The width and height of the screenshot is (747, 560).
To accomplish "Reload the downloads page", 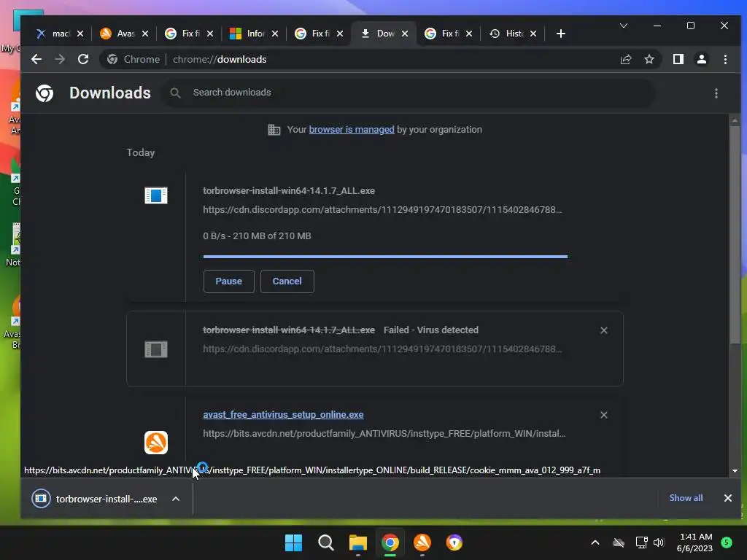I will [x=83, y=59].
